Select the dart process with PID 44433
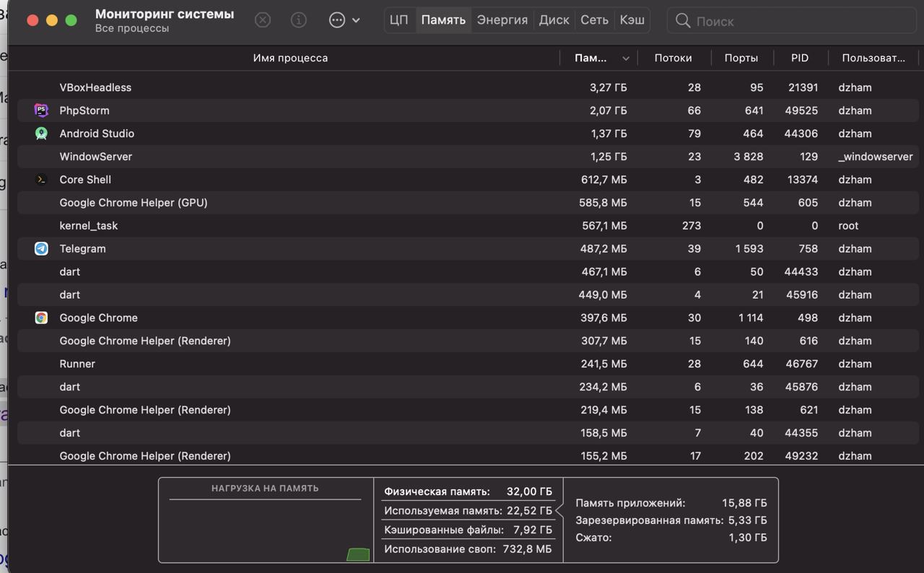 (468, 271)
